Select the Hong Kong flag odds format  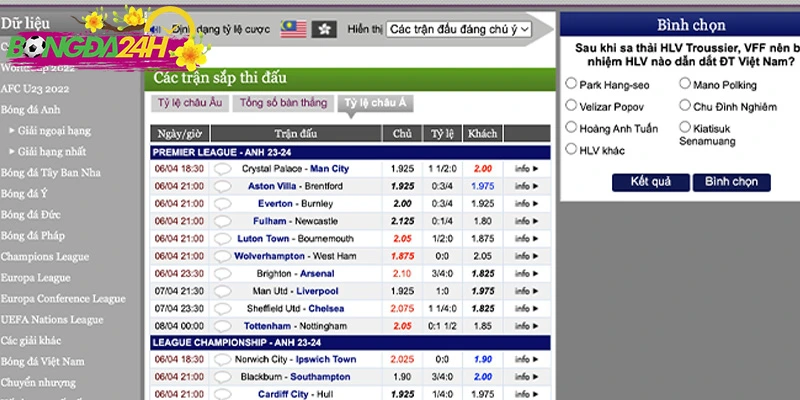(324, 29)
